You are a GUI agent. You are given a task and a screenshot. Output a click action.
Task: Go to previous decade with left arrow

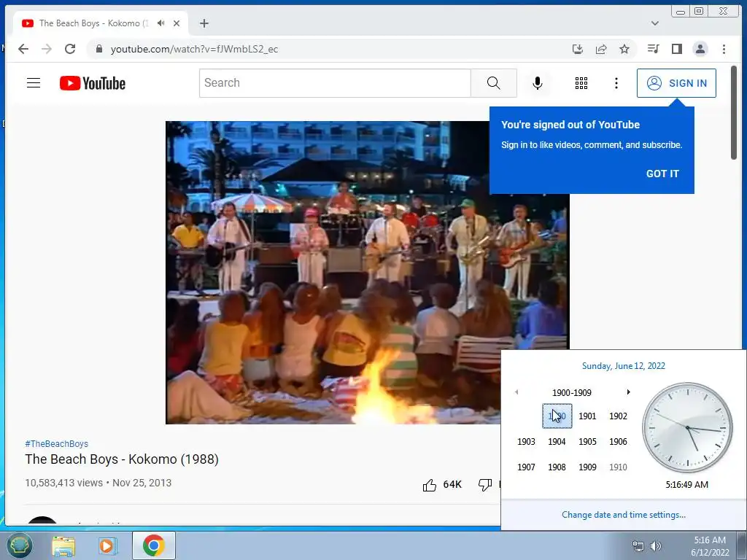(516, 392)
